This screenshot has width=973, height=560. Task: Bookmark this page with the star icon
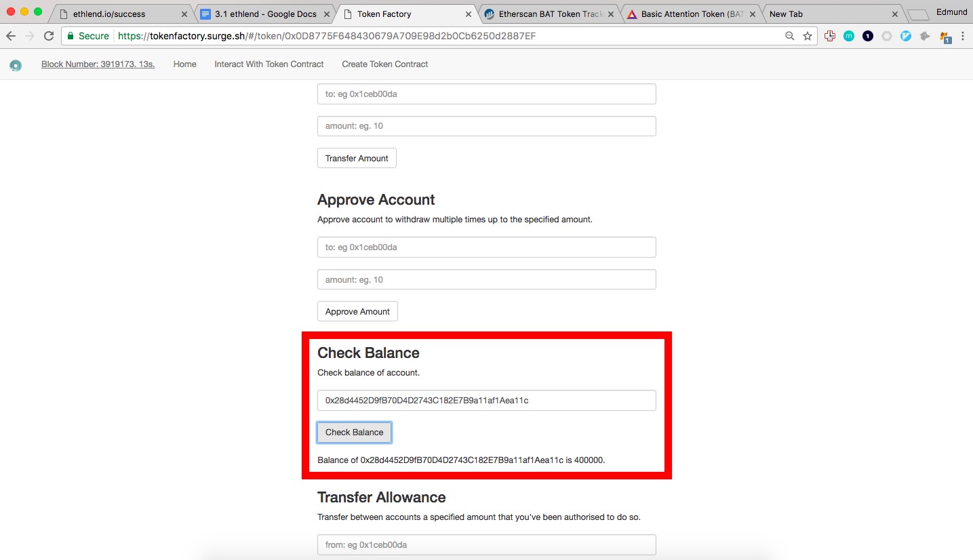[808, 36]
